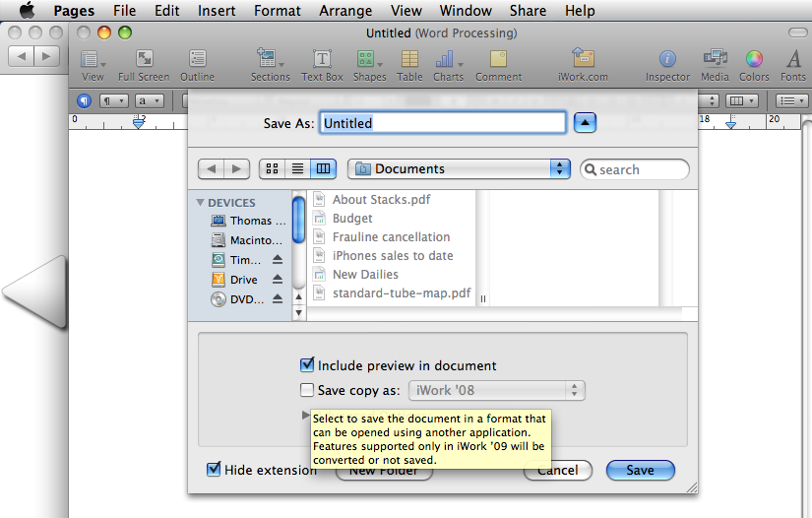812x518 pixels.
Task: Toggle Include preview in document checkbox
Action: click(x=307, y=365)
